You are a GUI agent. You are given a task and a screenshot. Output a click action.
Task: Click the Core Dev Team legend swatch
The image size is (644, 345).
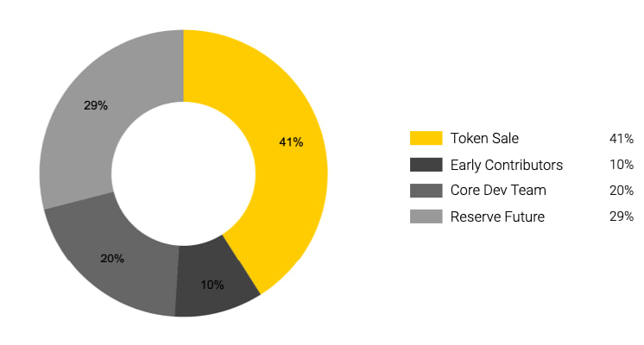click(425, 191)
